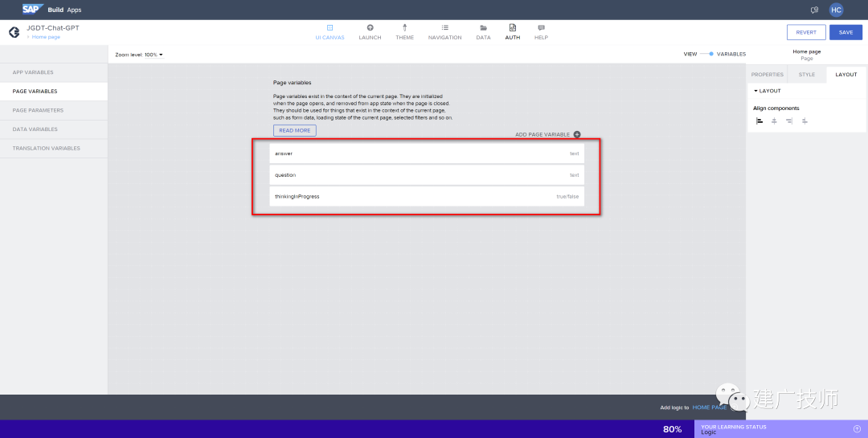Open the UI Canvas tab
The width and height of the screenshot is (868, 438).
click(330, 32)
